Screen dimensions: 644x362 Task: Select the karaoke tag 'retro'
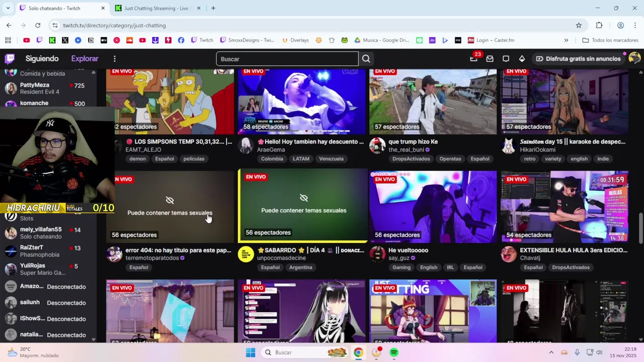coord(530,159)
